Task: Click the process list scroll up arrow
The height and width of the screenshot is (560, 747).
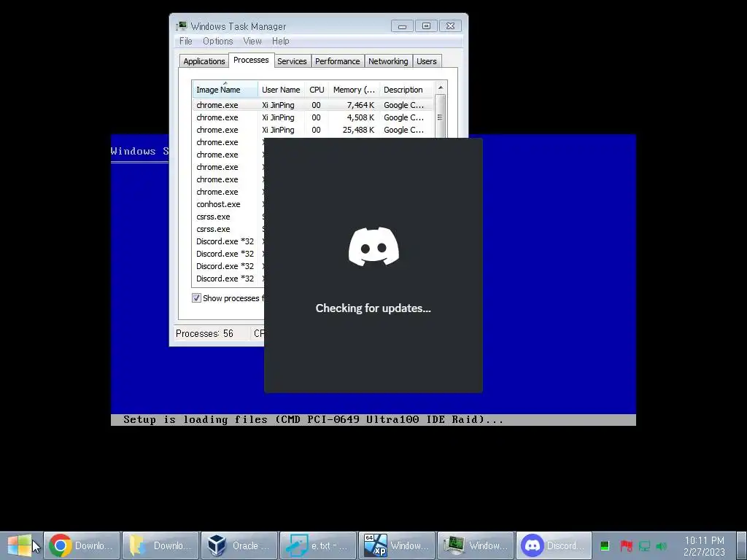Action: pyautogui.click(x=441, y=87)
